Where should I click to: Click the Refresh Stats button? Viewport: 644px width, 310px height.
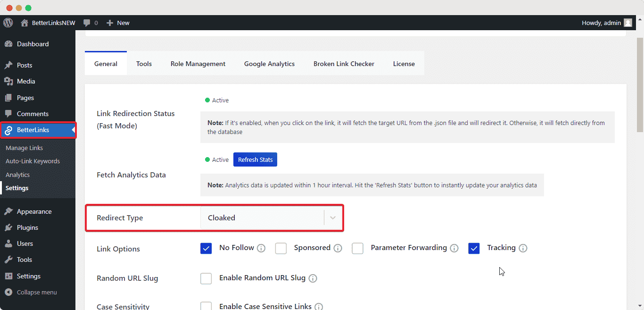click(255, 159)
